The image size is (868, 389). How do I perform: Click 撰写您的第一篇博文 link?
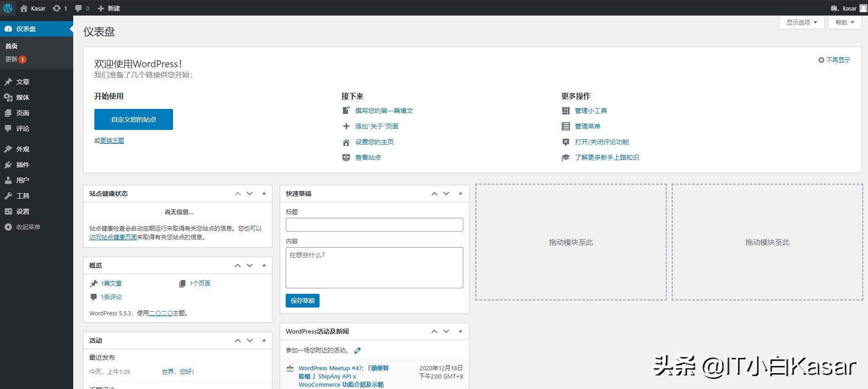384,111
